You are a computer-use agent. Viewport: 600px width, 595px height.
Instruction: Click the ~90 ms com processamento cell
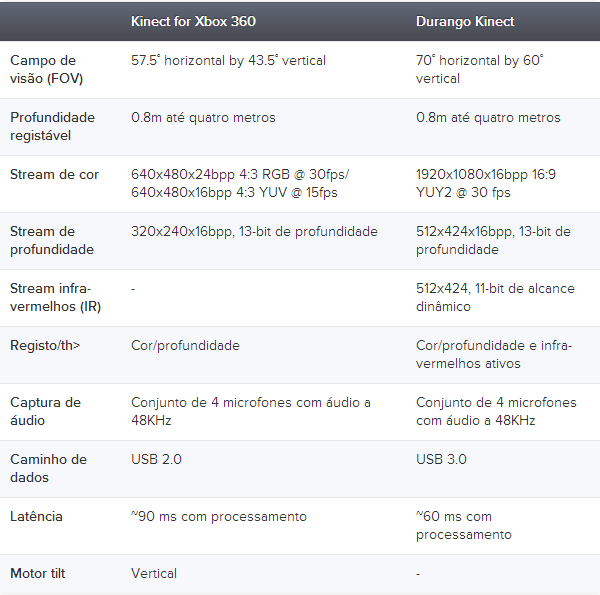pos(219,517)
